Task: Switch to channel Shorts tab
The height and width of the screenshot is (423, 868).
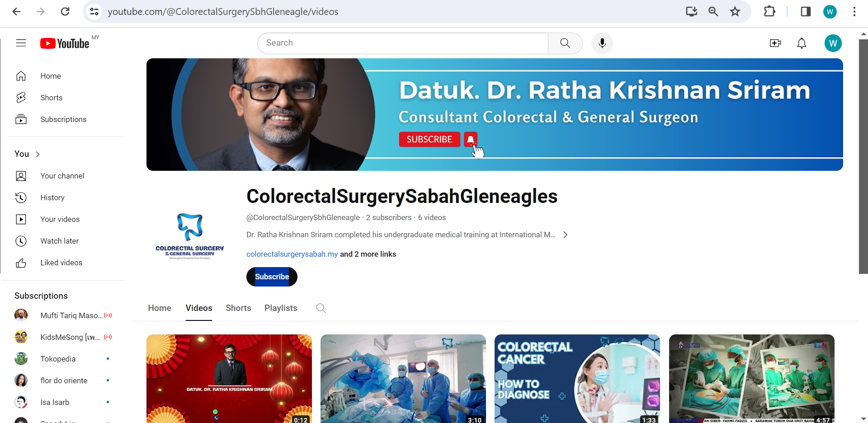Action: (x=238, y=308)
